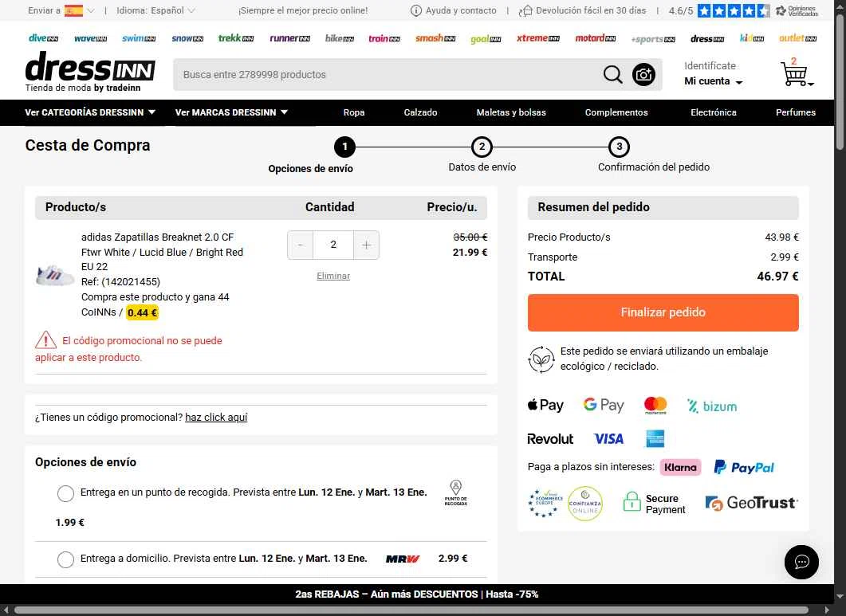Open the Idioma: Español dropdown

pyautogui.click(x=155, y=10)
